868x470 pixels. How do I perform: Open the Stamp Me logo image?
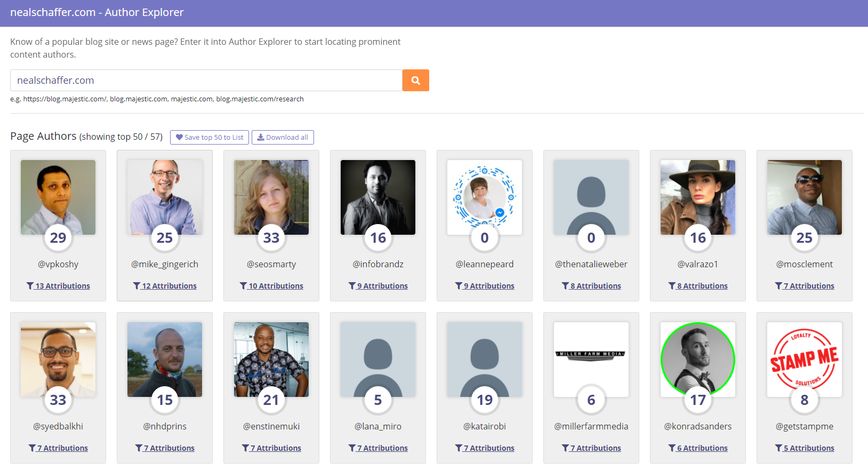805,360
